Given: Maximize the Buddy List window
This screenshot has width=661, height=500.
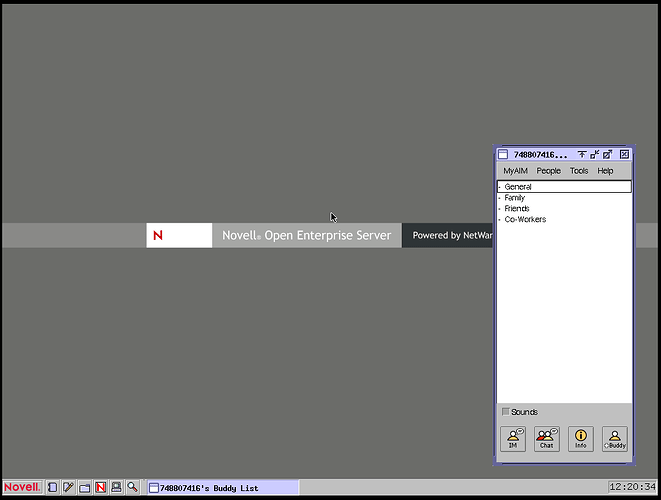Looking at the screenshot, I should click(x=607, y=154).
